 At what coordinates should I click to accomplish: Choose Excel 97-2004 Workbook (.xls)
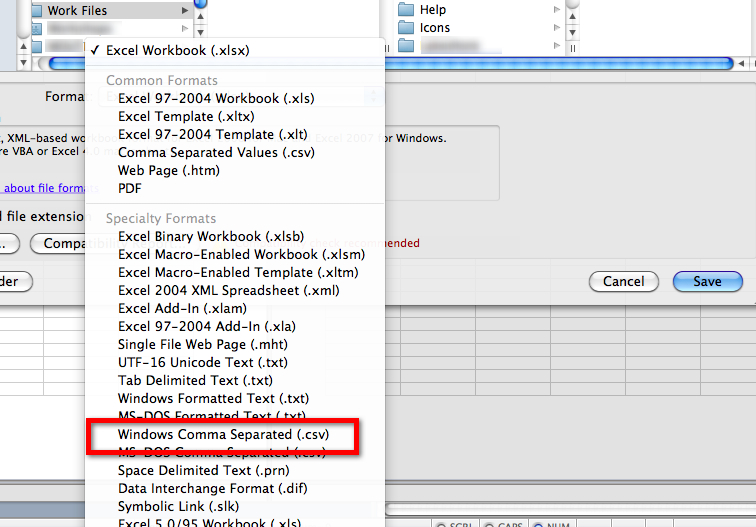pyautogui.click(x=216, y=98)
